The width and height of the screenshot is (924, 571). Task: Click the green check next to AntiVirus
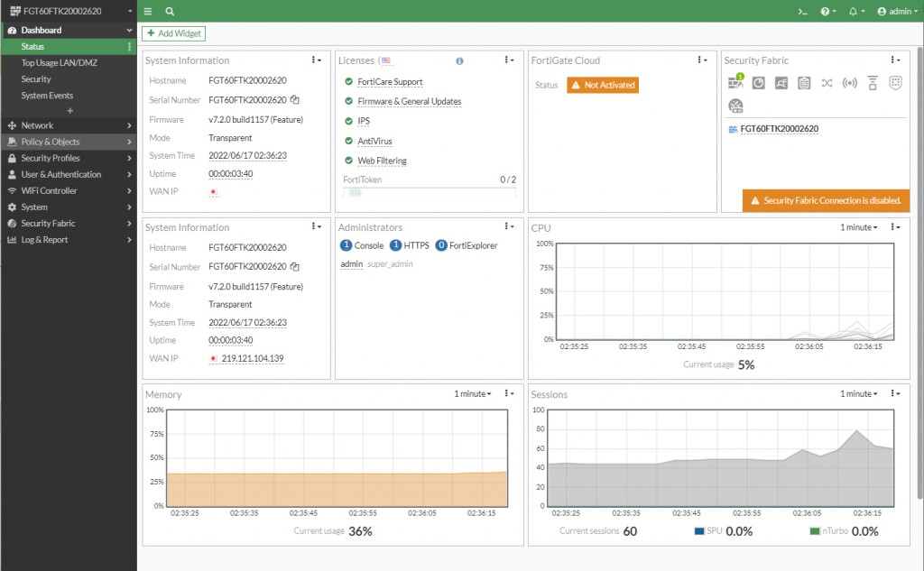pos(348,141)
